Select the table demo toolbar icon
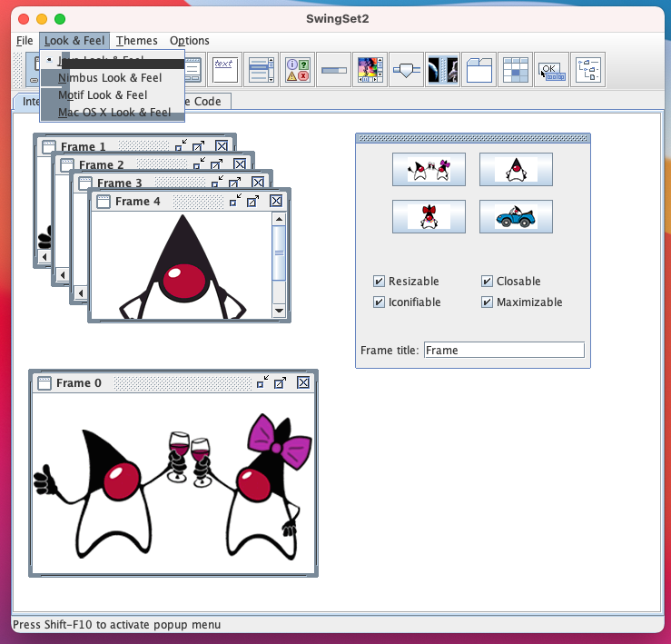 (x=516, y=69)
